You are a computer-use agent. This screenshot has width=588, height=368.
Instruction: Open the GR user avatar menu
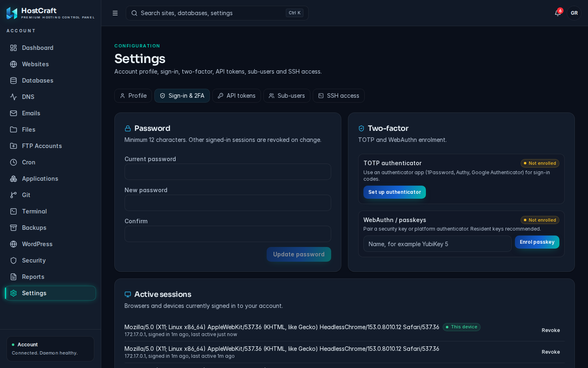point(574,13)
